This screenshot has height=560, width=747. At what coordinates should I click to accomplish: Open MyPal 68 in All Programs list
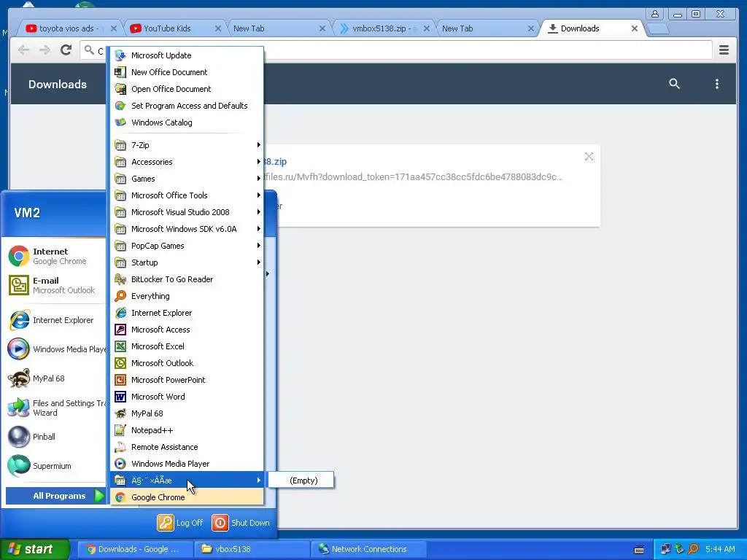187,413
